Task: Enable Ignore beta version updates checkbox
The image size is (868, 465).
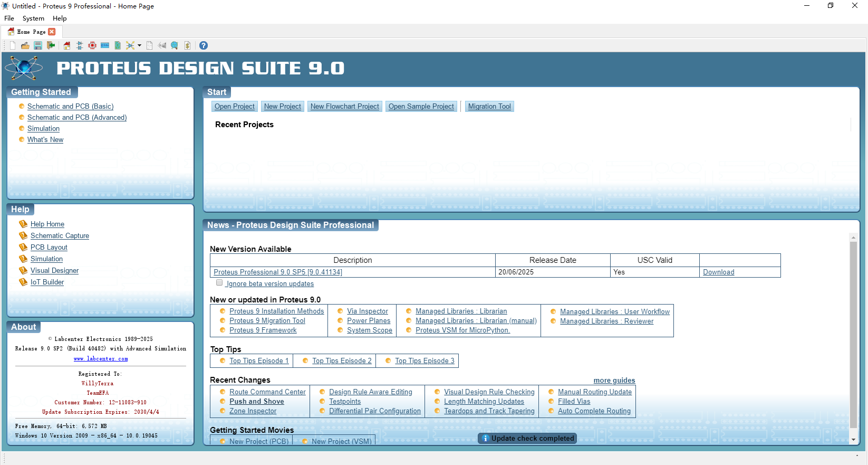Action: (219, 283)
